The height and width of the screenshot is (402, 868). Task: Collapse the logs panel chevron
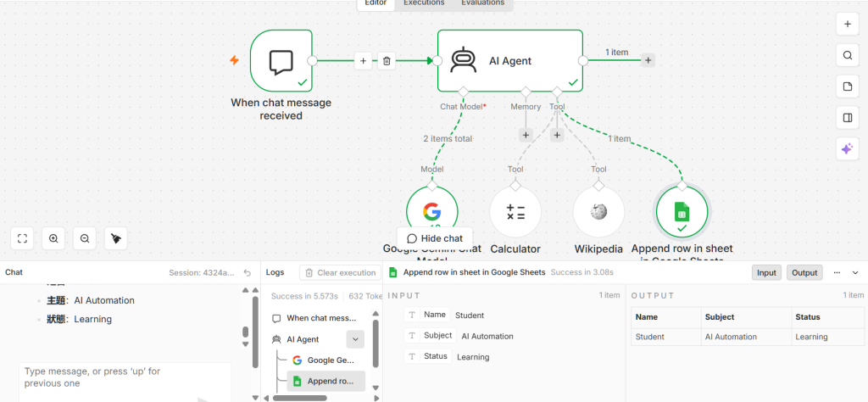[855, 272]
